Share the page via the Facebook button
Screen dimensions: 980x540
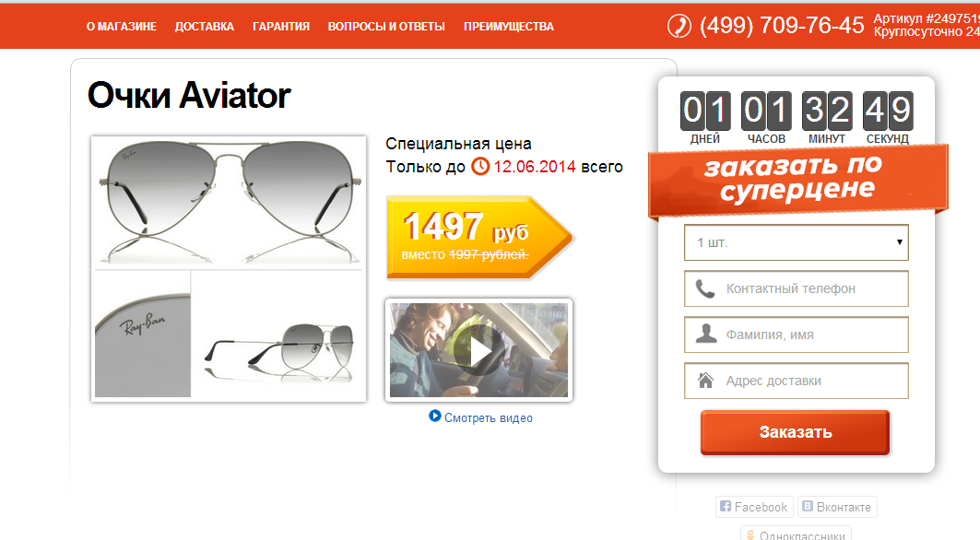tap(754, 507)
